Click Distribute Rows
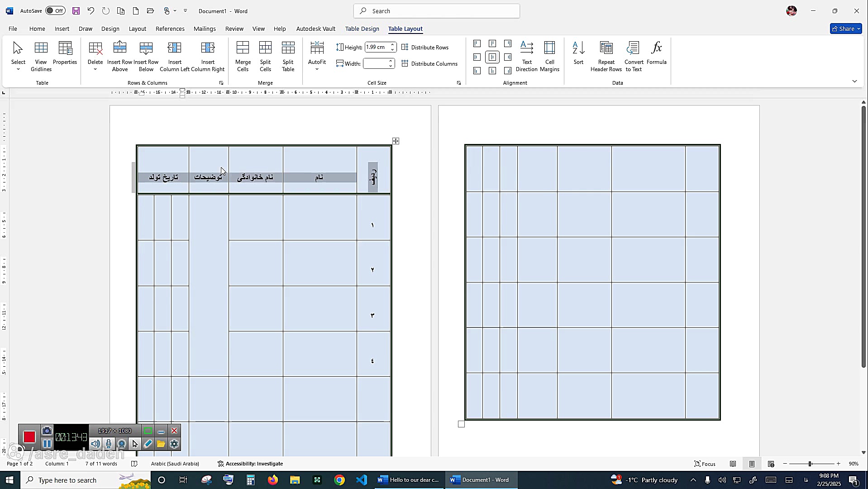Screen dimensions: 868x489 425,47
